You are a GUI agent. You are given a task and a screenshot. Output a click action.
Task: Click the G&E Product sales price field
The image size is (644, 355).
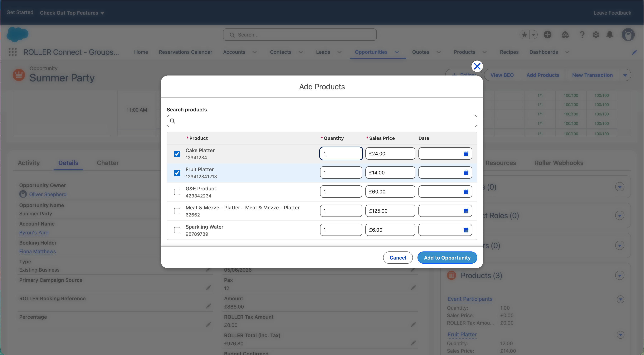pos(390,192)
